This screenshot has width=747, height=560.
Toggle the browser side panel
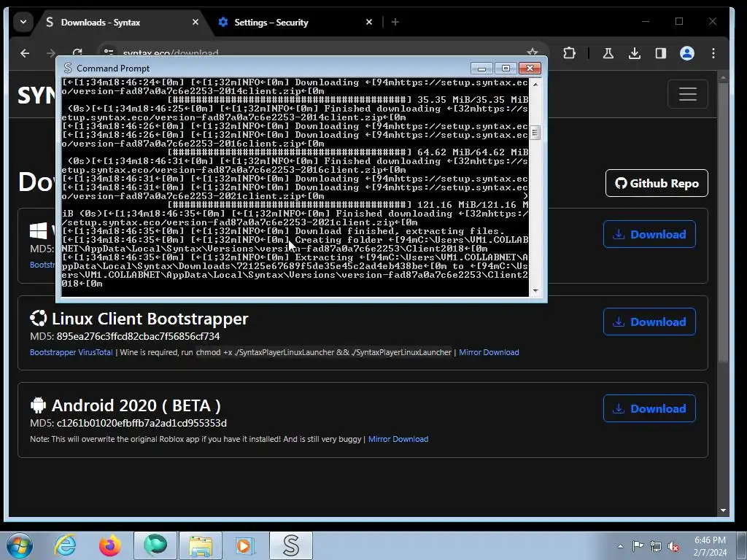coord(660,53)
